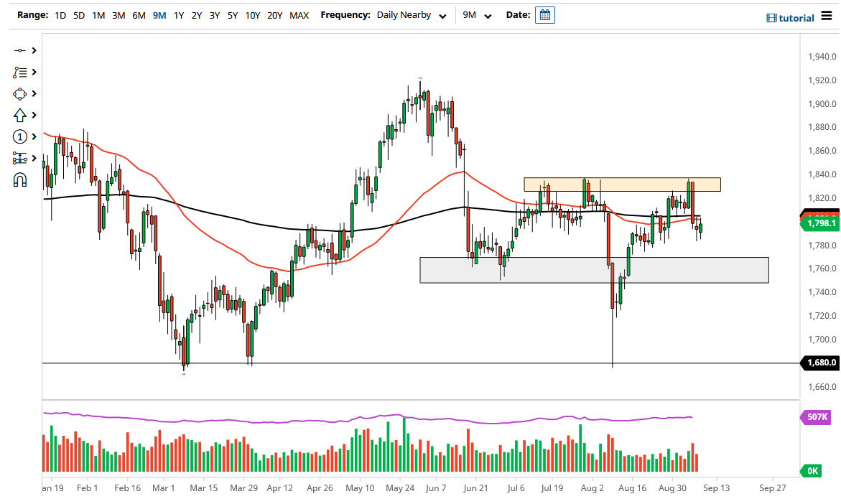Expand the line tool submenu arrow
This screenshot has height=504, width=841.
click(34, 50)
